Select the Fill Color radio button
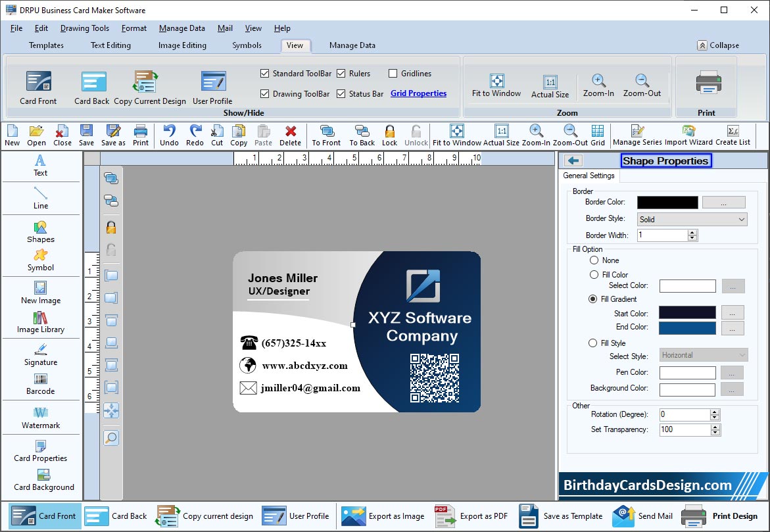The height and width of the screenshot is (532, 770). (594, 275)
